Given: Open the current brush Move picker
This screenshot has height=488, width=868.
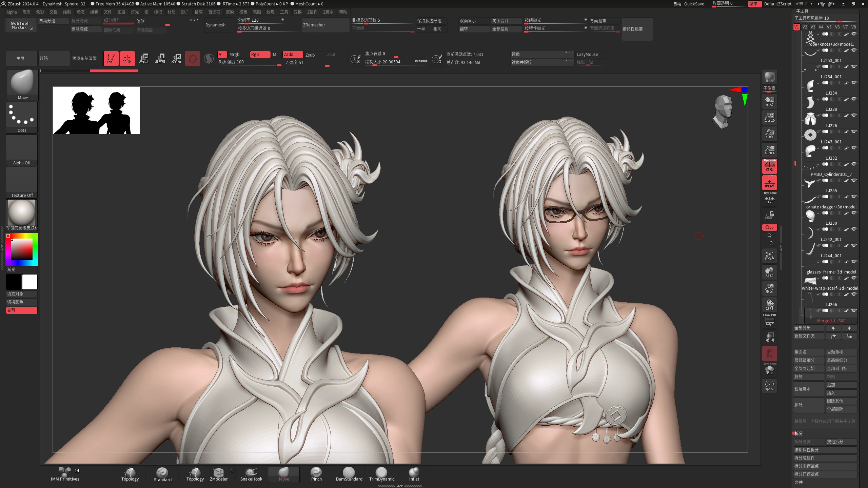Looking at the screenshot, I should tap(22, 85).
